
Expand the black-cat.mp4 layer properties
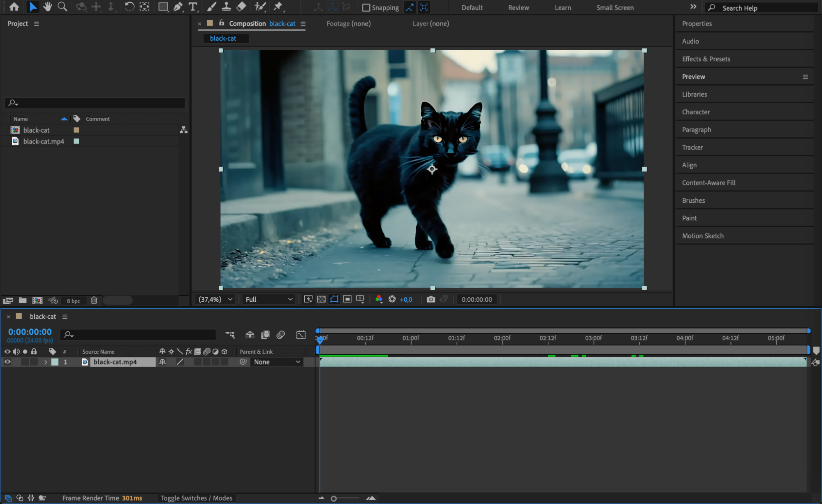pyautogui.click(x=46, y=362)
